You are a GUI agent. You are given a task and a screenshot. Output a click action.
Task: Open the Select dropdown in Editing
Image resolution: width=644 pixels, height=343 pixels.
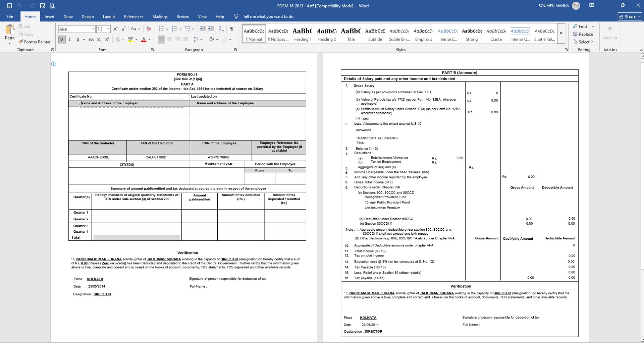[x=583, y=42]
